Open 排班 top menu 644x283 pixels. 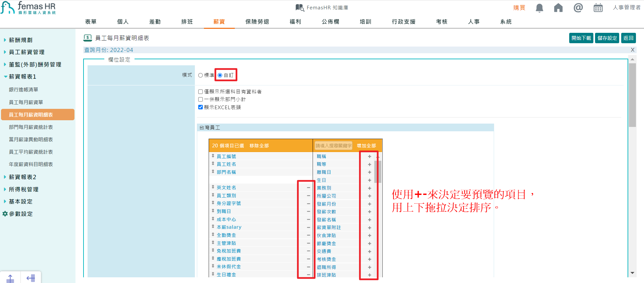(x=187, y=22)
